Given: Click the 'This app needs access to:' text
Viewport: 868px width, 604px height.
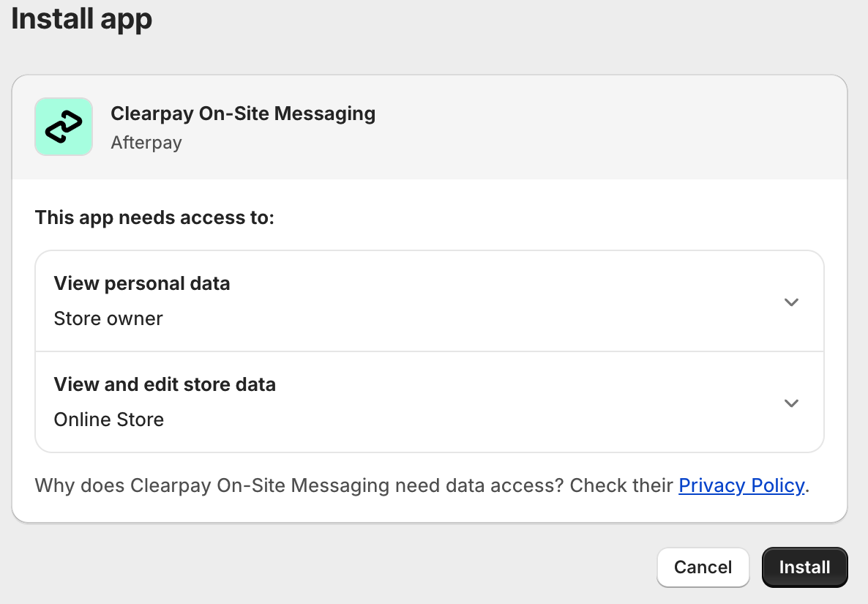Looking at the screenshot, I should (x=154, y=217).
